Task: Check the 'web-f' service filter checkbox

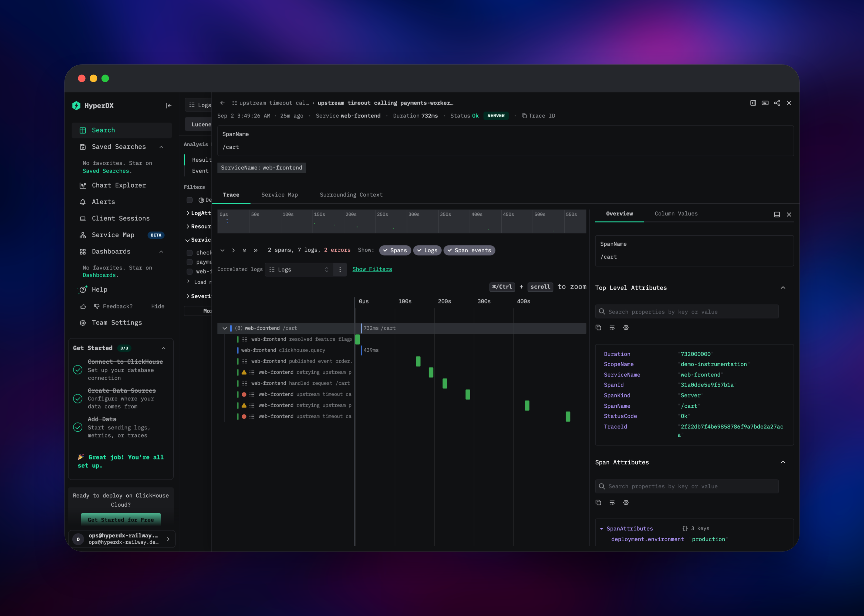Action: [190, 272]
